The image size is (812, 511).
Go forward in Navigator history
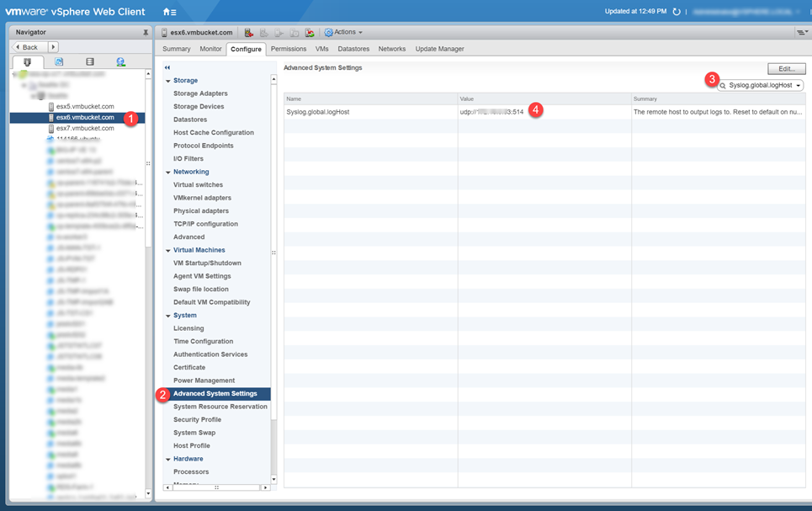click(53, 47)
